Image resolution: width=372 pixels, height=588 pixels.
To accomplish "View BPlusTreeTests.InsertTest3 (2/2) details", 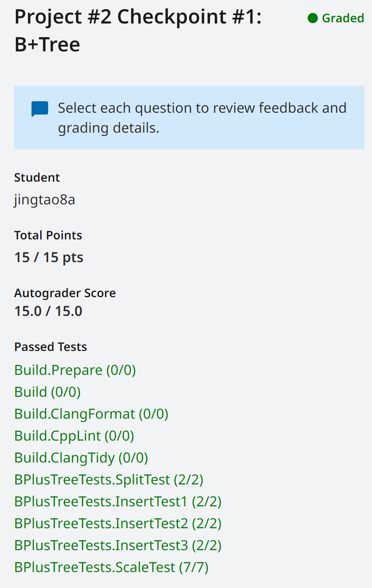I will click(118, 545).
